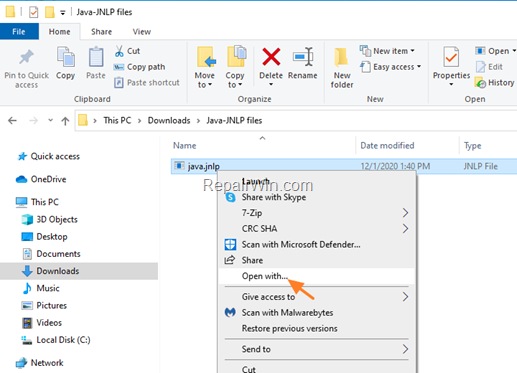Click the Properties icon
This screenshot has height=373, width=517.
click(451, 57)
